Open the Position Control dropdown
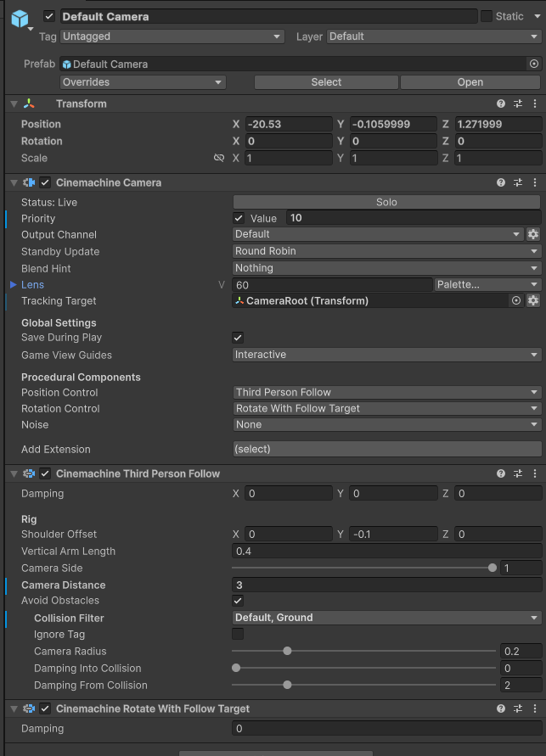 [x=387, y=392]
